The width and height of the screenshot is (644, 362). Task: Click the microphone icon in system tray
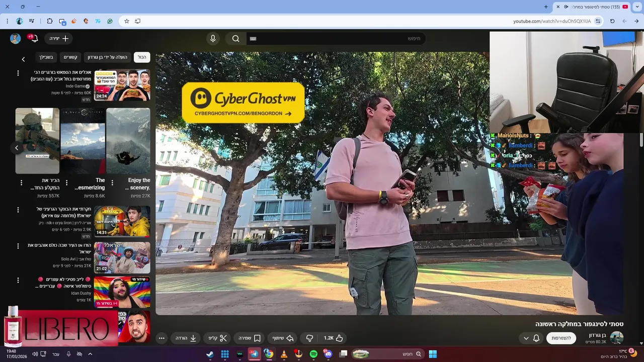68,354
